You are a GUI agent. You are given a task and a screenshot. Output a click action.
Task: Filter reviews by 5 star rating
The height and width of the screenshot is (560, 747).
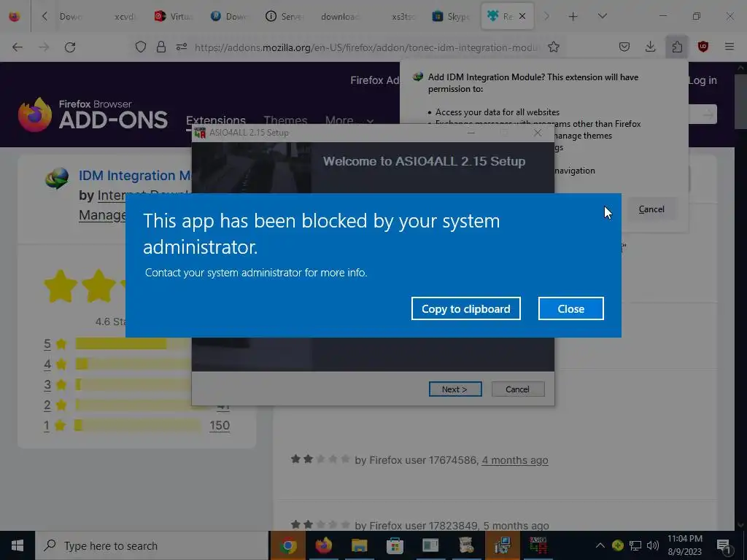(x=47, y=343)
